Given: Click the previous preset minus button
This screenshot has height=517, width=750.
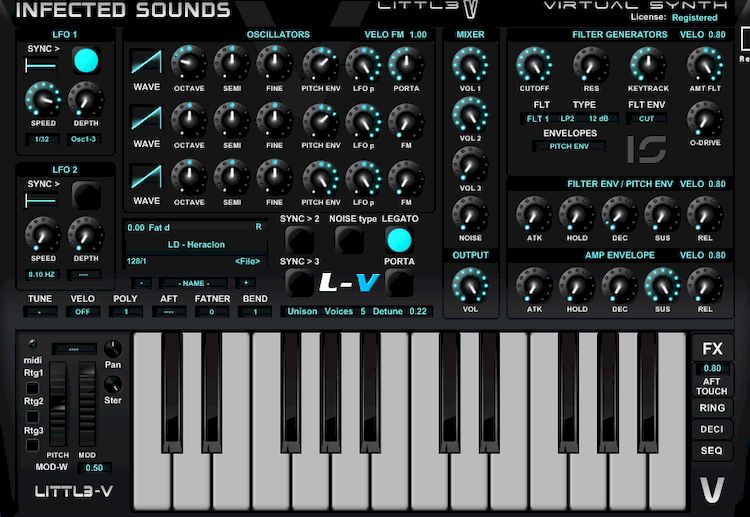Looking at the screenshot, I should [142, 283].
